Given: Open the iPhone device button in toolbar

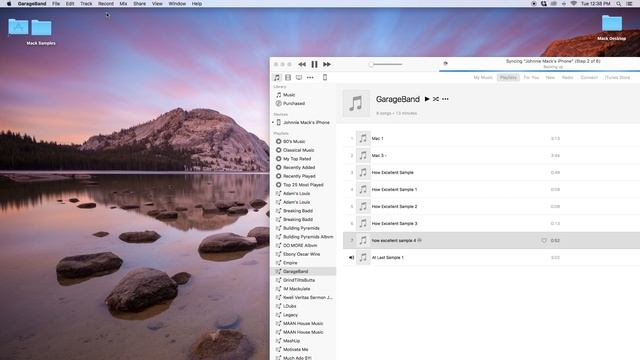Looking at the screenshot, I should 325,77.
